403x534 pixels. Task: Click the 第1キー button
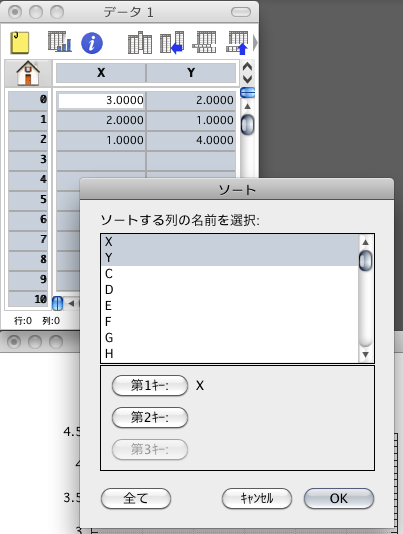pyautogui.click(x=150, y=386)
